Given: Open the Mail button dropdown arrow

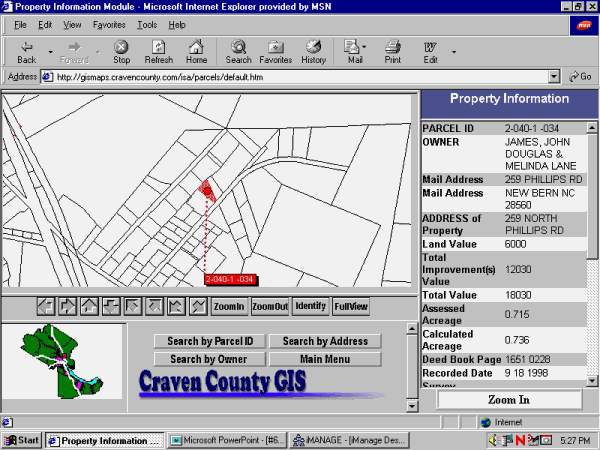Looking at the screenshot, I should click(x=366, y=48).
